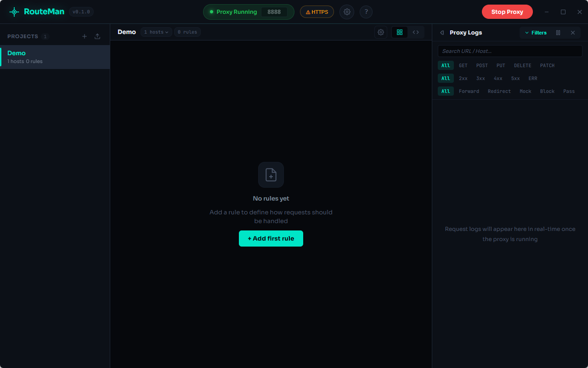Image resolution: width=588 pixels, height=368 pixels.
Task: Import project using upload icon
Action: (97, 36)
